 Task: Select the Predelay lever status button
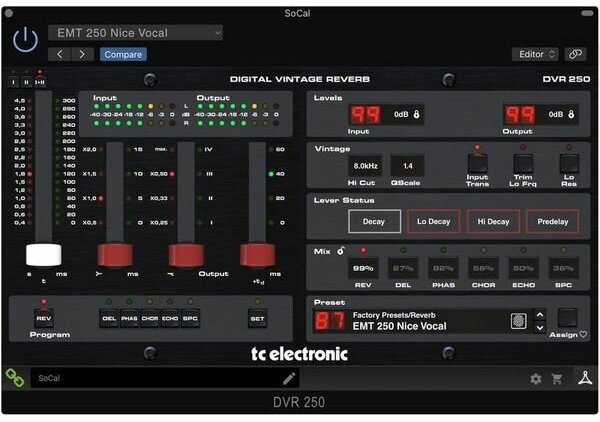[x=553, y=221]
